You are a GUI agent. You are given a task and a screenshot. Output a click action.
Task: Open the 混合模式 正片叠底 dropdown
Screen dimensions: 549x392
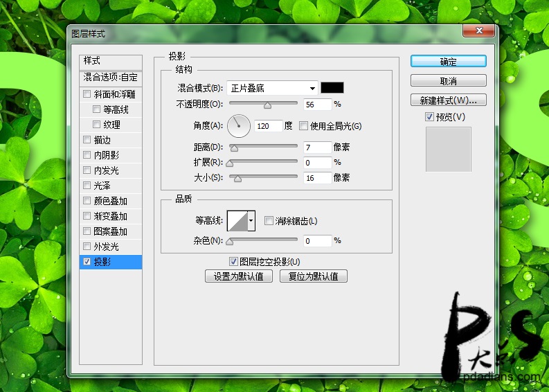click(x=272, y=88)
